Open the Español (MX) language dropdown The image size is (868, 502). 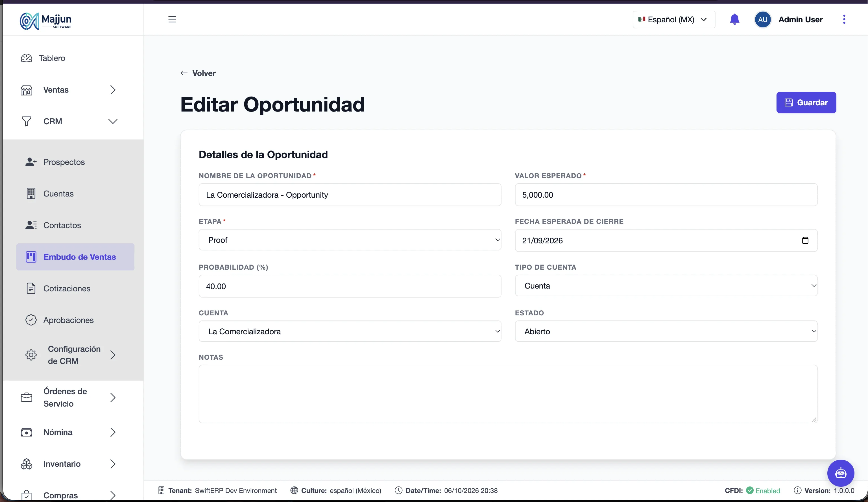click(x=674, y=20)
